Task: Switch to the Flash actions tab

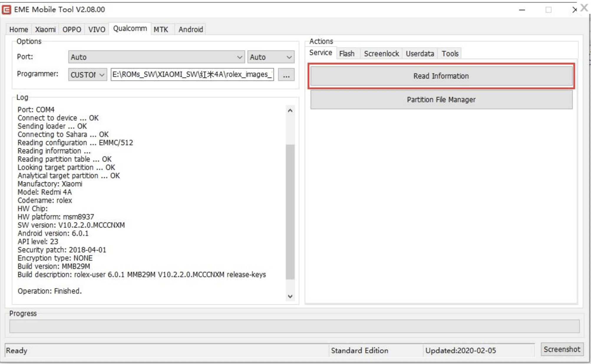Action: (346, 54)
